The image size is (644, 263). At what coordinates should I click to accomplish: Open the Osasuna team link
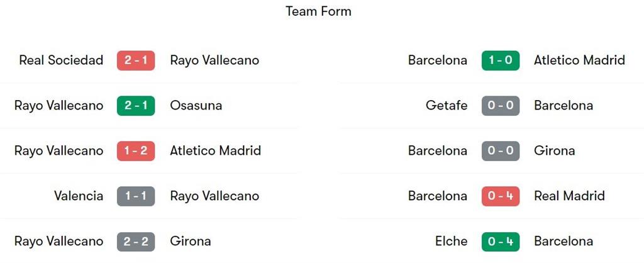point(196,106)
